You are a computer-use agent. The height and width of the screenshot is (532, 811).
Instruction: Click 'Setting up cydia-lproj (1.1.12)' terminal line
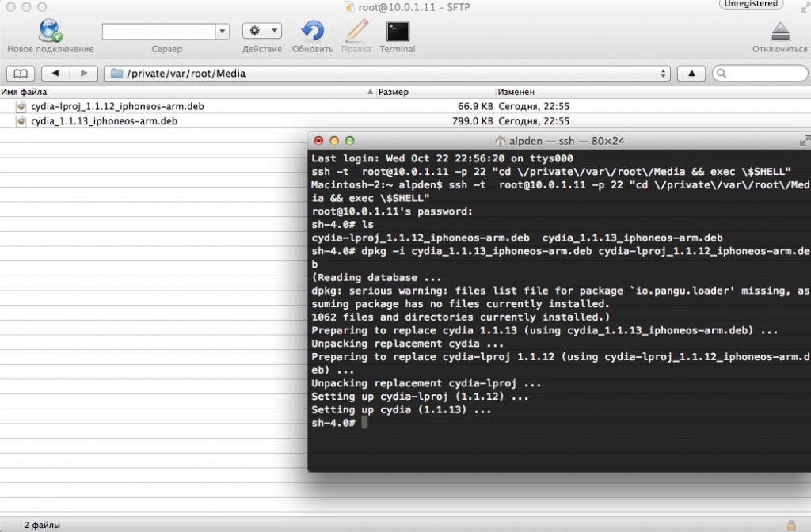pyautogui.click(x=420, y=397)
